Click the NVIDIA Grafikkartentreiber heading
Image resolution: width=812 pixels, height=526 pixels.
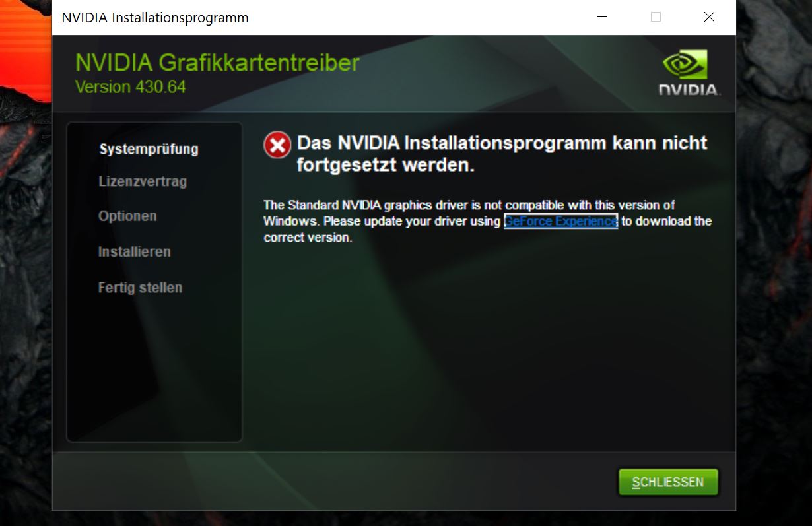click(218, 63)
